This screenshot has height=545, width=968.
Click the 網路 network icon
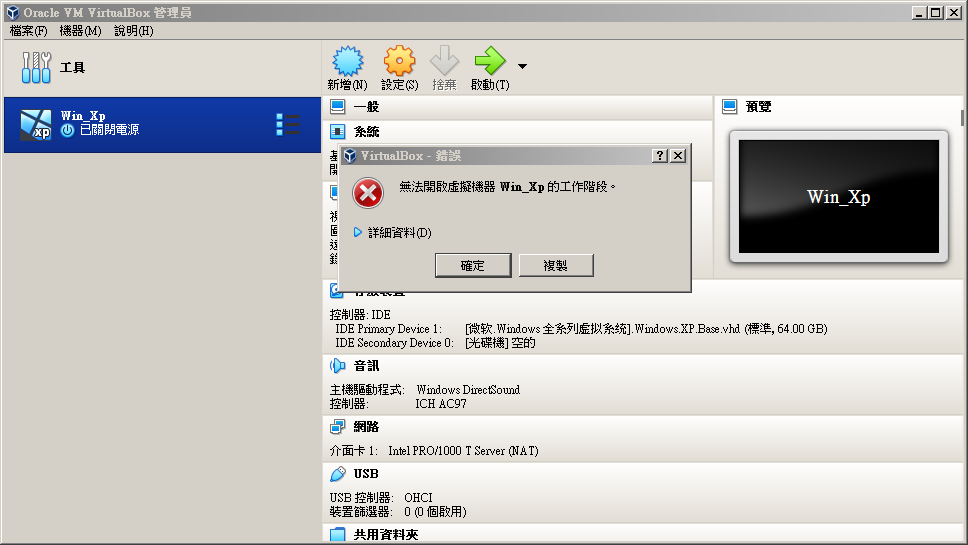338,426
